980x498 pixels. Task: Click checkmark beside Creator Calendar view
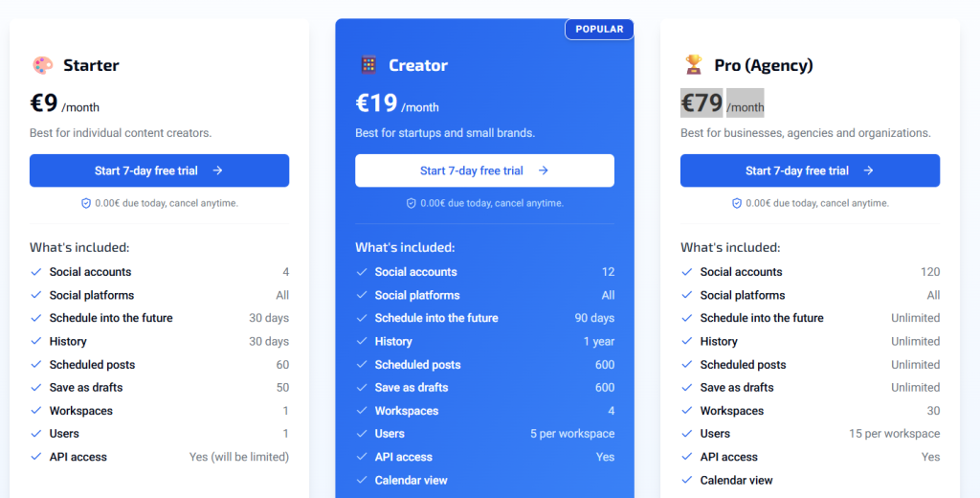[x=362, y=480]
